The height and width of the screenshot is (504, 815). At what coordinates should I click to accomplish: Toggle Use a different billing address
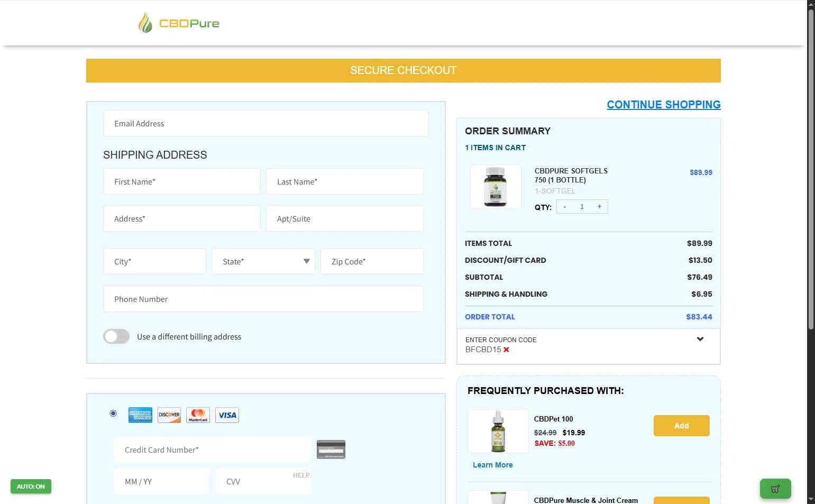click(x=116, y=336)
